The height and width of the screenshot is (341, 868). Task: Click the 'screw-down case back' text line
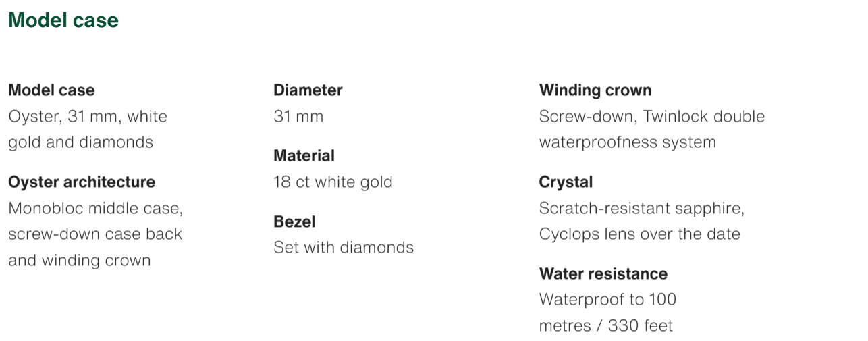pos(95,234)
